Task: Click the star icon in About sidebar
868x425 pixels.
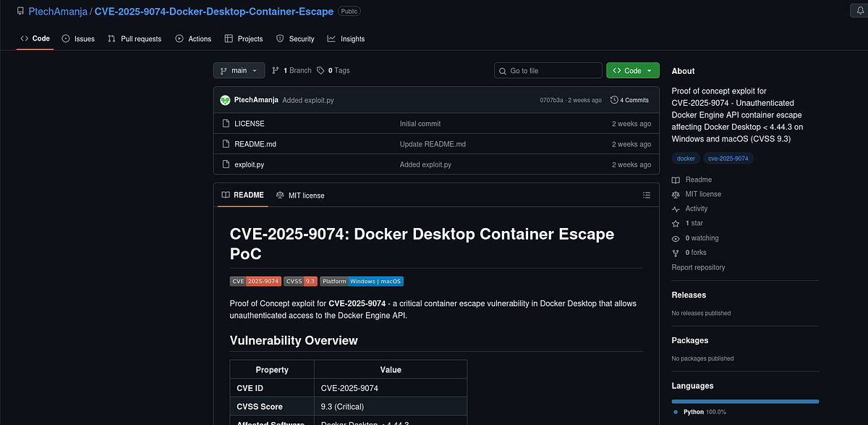Action: tap(676, 224)
